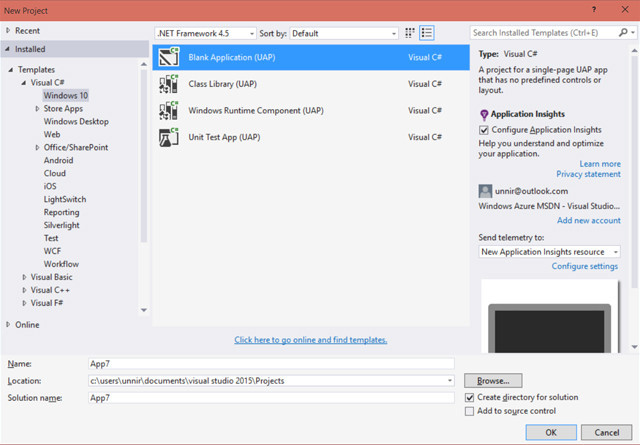Open the Configure settings link
Image resolution: width=640 pixels, height=445 pixels.
[584, 266]
